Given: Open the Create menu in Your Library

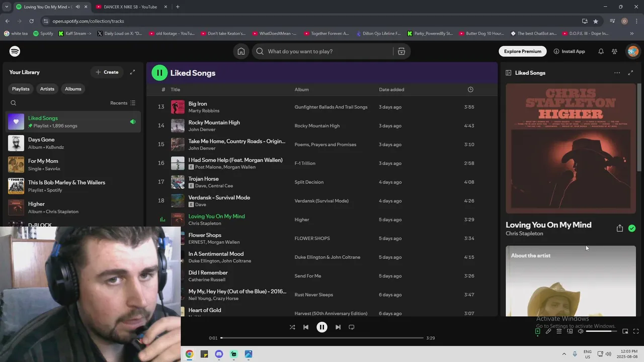Looking at the screenshot, I should click(107, 72).
